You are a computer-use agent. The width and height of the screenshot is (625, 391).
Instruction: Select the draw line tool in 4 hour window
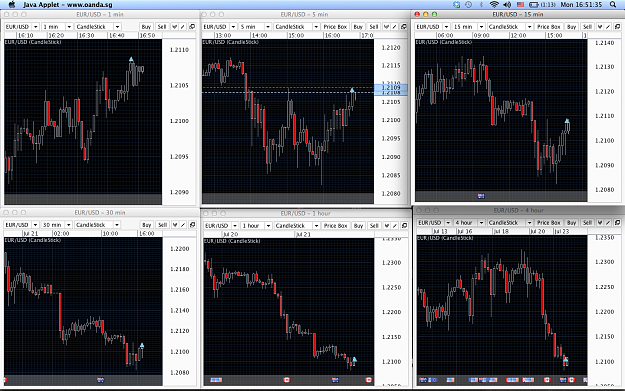[608, 222]
